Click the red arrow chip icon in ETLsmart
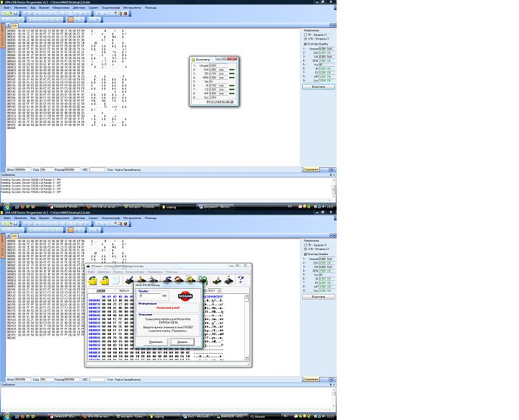519x420 pixels. click(179, 280)
